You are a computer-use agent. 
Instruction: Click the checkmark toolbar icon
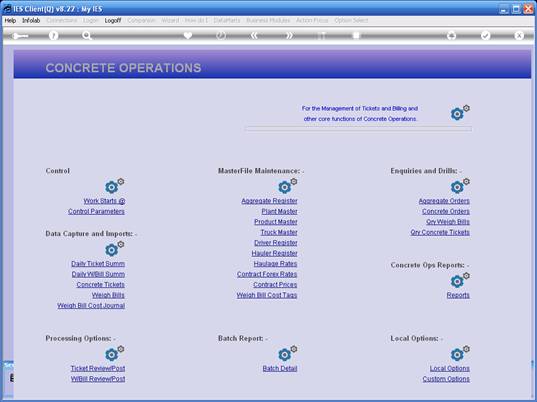(486, 35)
